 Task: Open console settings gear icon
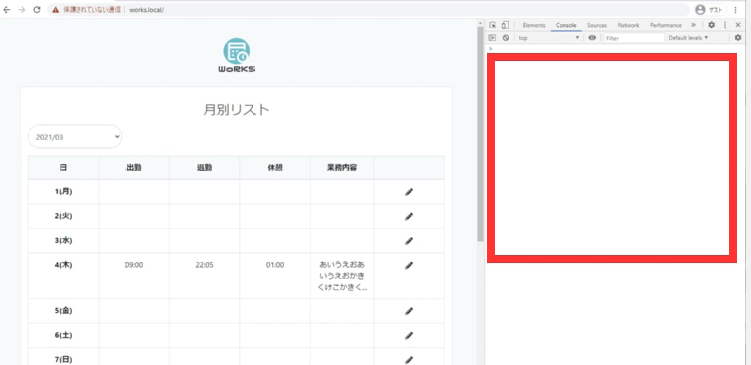click(738, 38)
